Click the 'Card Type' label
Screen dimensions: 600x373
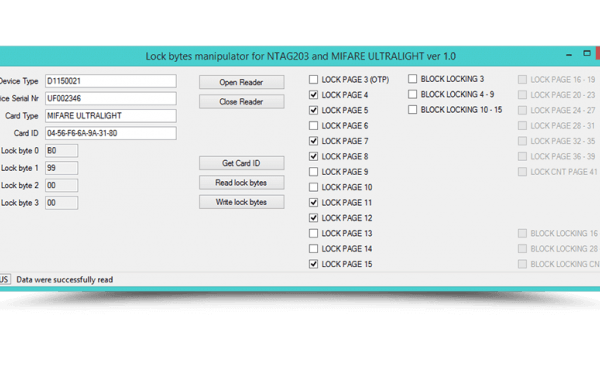coord(22,116)
